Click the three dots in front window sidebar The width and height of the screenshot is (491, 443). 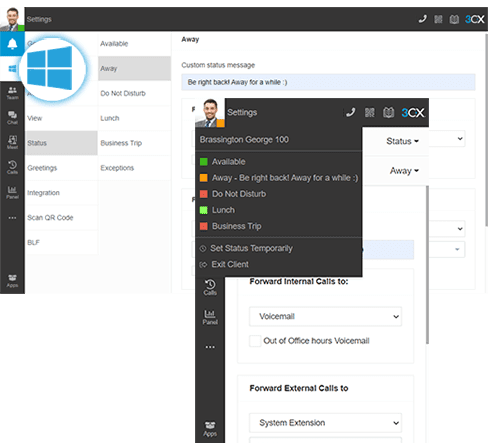click(x=210, y=347)
